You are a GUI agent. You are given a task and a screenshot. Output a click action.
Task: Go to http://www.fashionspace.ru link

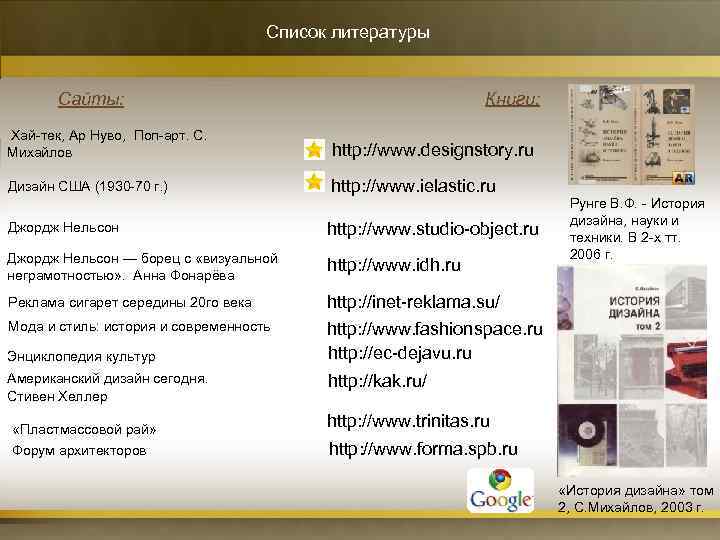[x=435, y=329]
